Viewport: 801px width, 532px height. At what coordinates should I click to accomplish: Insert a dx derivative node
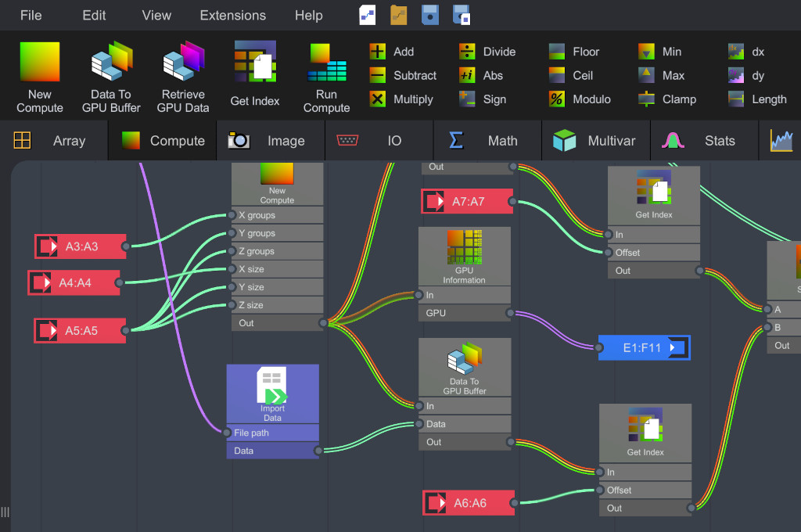746,52
